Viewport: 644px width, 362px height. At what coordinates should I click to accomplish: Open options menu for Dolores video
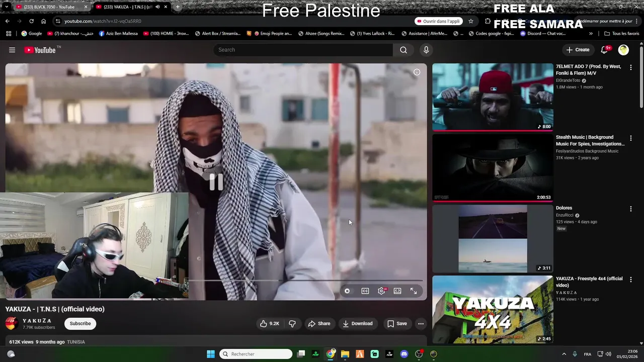pyautogui.click(x=631, y=209)
